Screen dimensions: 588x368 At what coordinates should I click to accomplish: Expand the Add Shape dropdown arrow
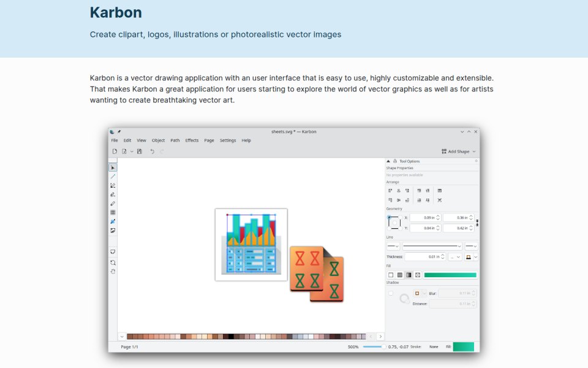[474, 151]
